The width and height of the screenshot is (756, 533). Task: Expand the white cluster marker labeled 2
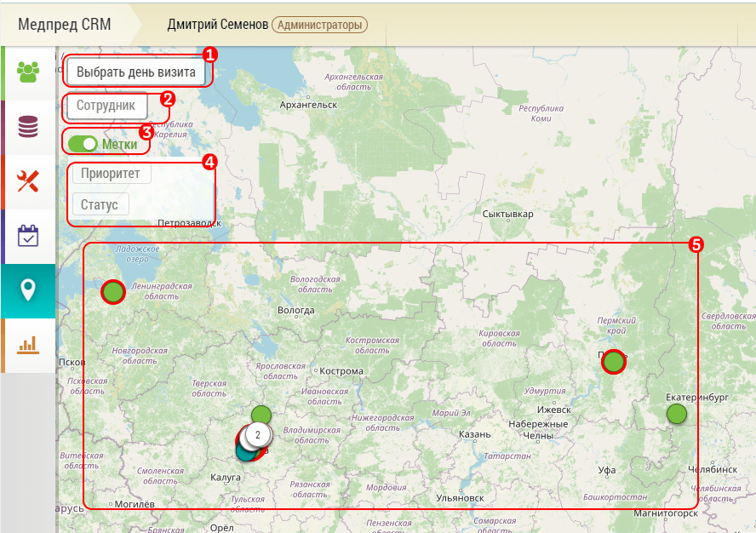257,434
